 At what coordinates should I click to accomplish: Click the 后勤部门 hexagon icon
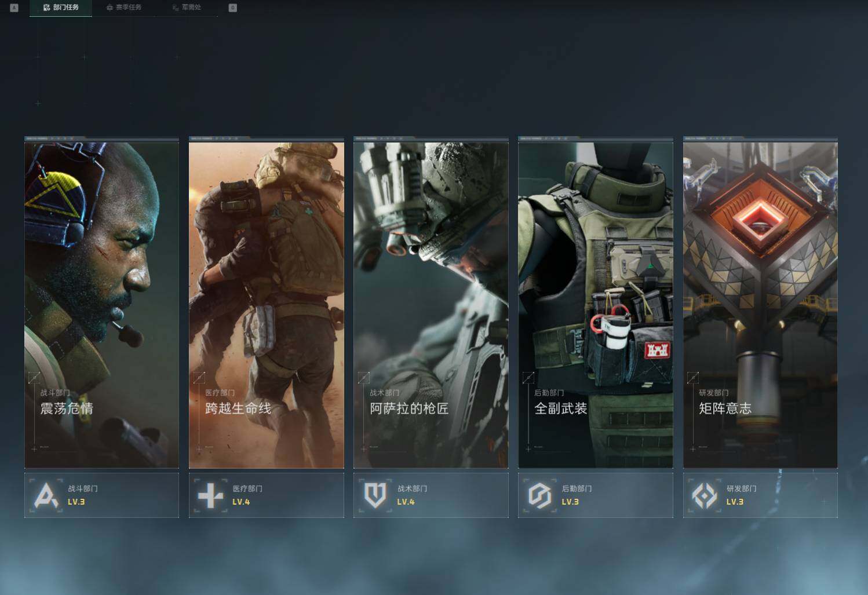click(x=539, y=495)
